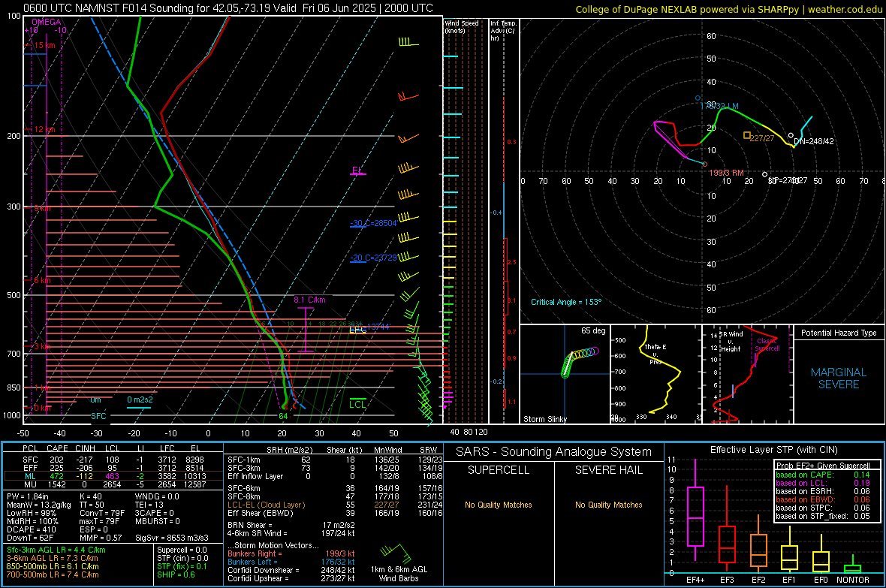Select the 176/32 LM marker on the hodograph
Screen dimensions: 886x588
coord(698,98)
